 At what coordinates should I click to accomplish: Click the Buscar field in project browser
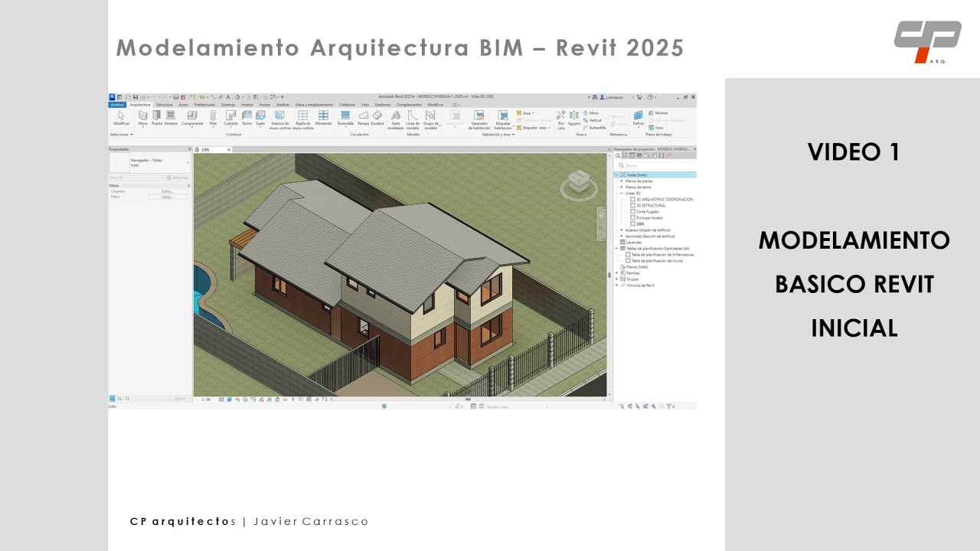655,165
